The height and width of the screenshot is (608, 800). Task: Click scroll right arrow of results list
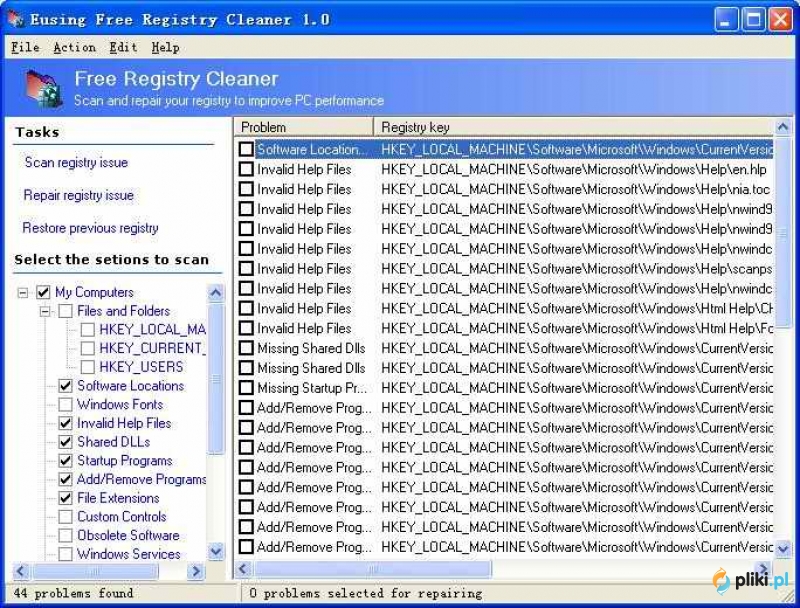(763, 568)
